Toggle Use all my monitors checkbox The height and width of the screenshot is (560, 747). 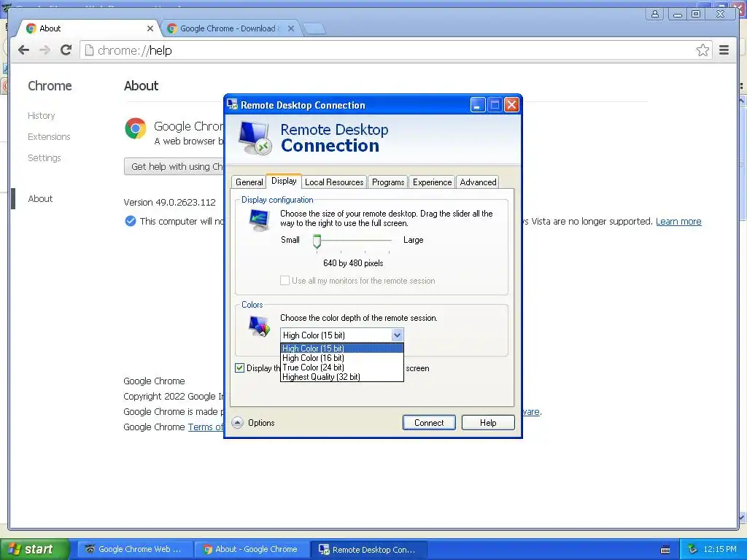pyautogui.click(x=285, y=281)
